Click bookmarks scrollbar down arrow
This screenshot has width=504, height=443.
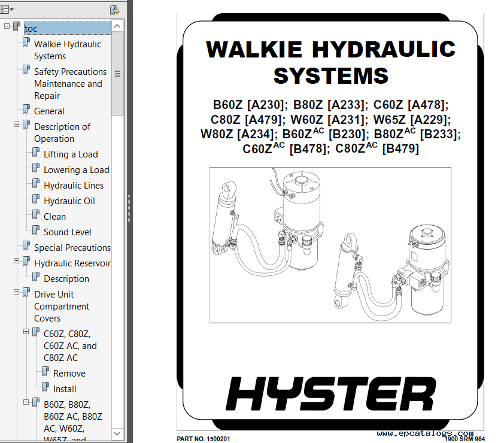[117, 433]
